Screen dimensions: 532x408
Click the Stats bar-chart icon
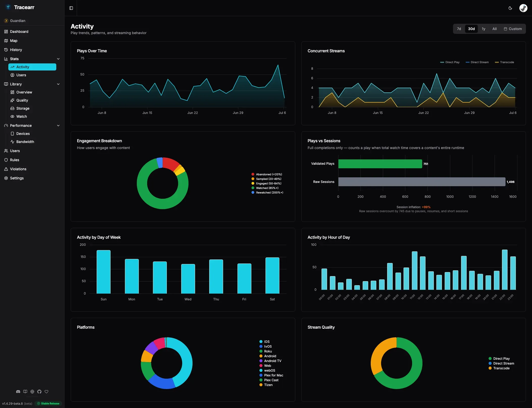[6, 59]
